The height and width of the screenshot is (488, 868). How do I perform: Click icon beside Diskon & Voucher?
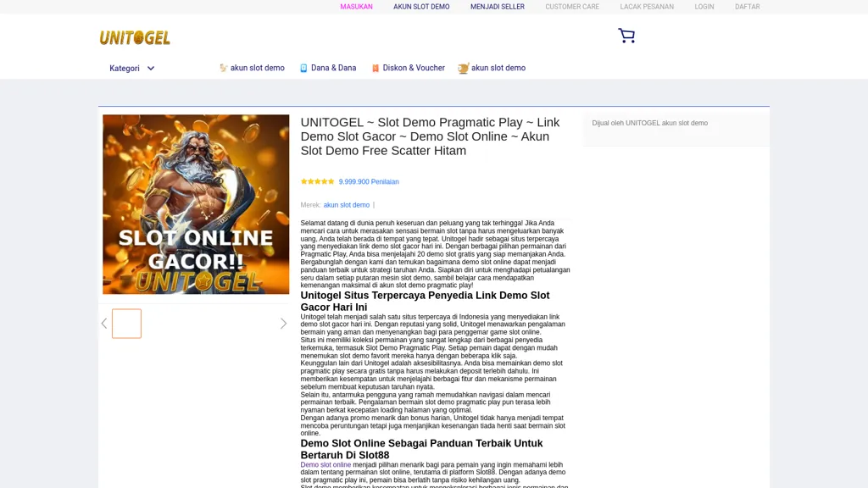376,68
